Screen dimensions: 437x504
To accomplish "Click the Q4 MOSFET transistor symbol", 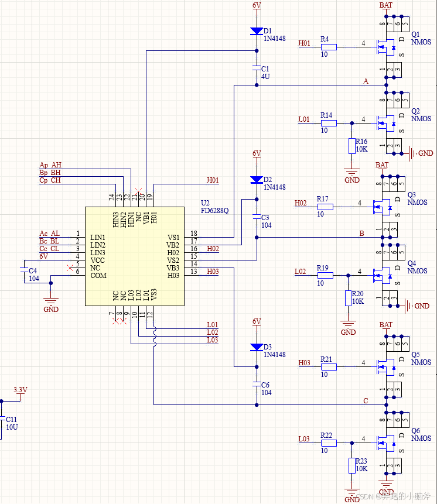I will [x=382, y=276].
